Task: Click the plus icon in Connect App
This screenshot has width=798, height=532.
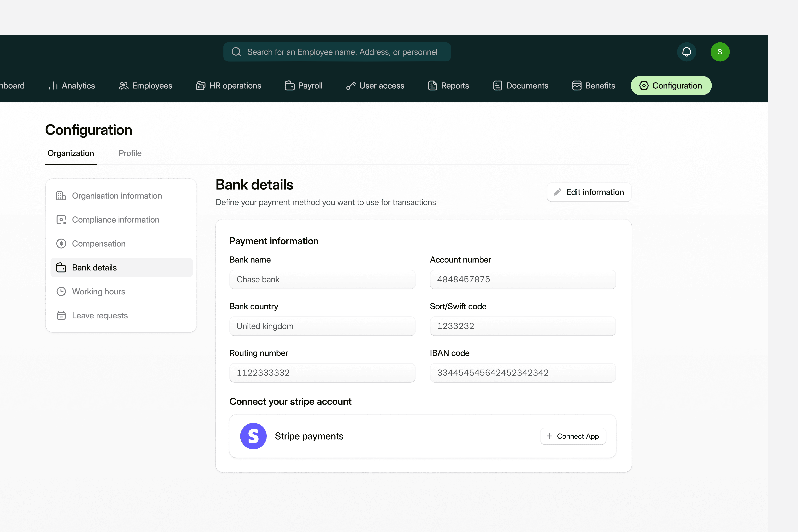Action: pos(549,436)
